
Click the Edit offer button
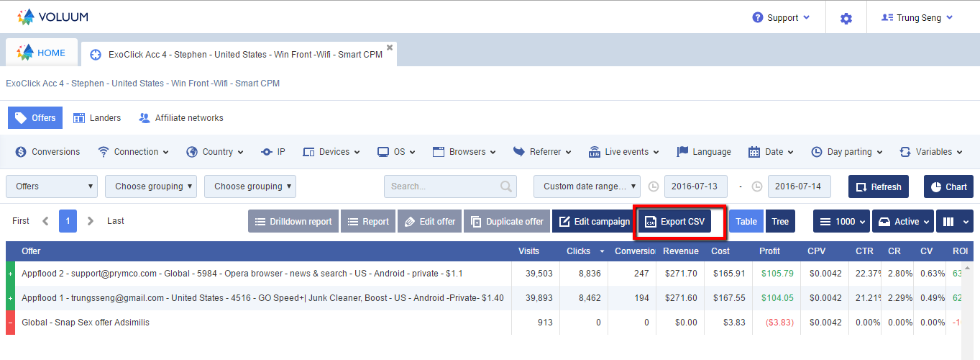(x=429, y=221)
